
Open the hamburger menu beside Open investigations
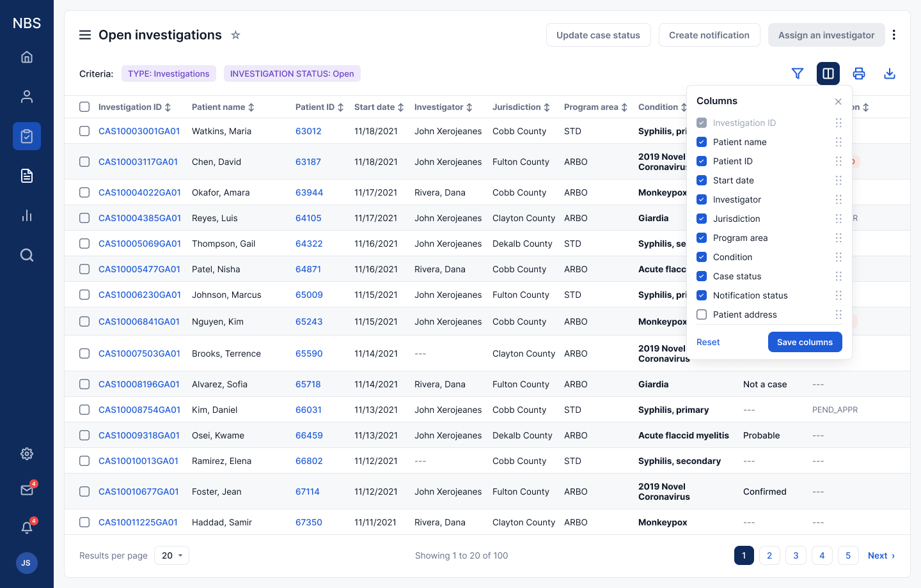(85, 35)
